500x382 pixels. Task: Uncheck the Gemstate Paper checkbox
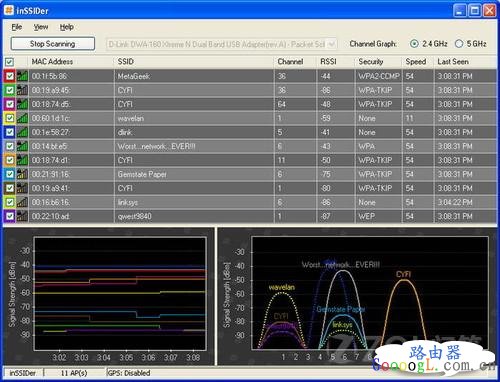point(10,174)
